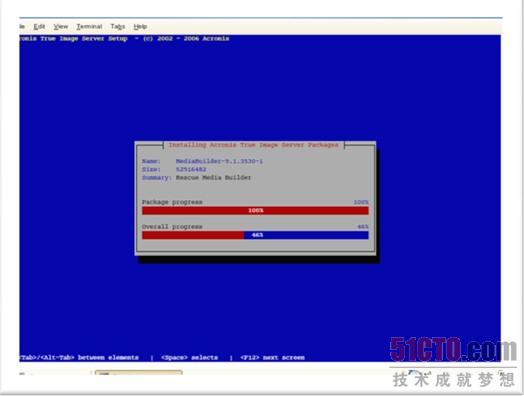
Task: Open the Tabs menu
Action: click(x=118, y=26)
